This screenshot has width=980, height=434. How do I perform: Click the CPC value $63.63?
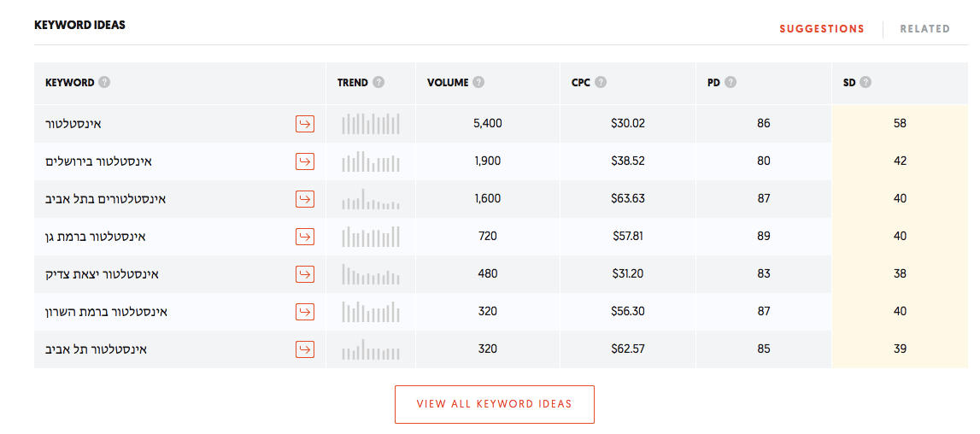(628, 199)
